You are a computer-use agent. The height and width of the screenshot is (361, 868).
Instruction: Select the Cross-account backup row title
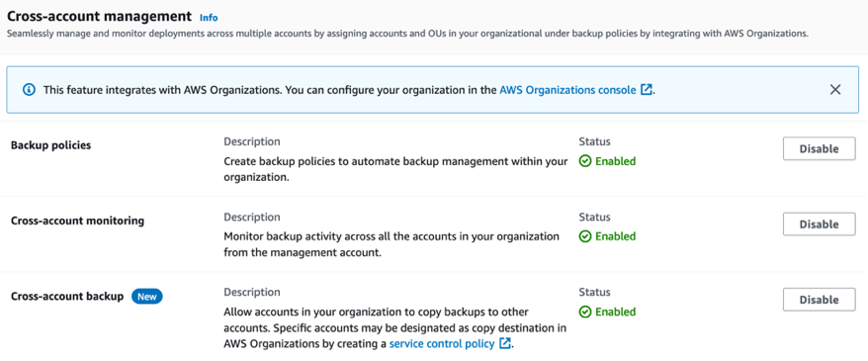pyautogui.click(x=67, y=297)
